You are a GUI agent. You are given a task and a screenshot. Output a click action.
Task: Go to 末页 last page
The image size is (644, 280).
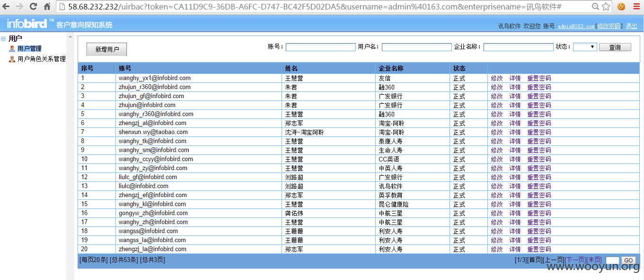(x=594, y=260)
